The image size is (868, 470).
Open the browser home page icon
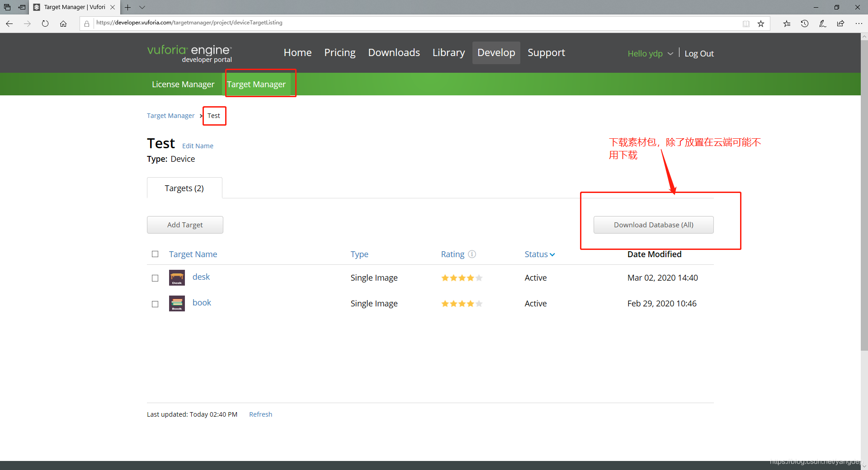point(63,23)
